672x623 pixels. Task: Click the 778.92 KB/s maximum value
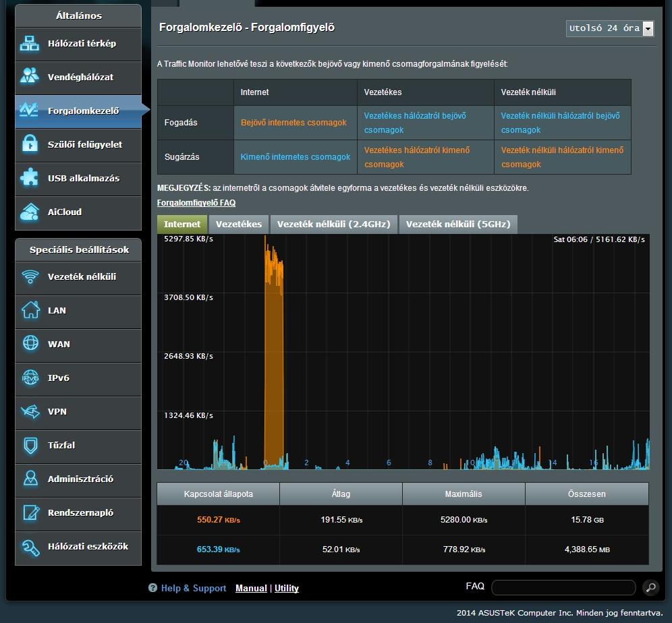click(x=464, y=549)
